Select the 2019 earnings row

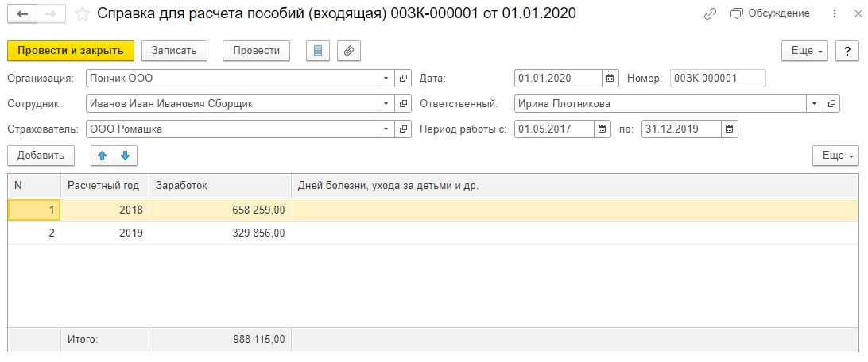[x=433, y=233]
